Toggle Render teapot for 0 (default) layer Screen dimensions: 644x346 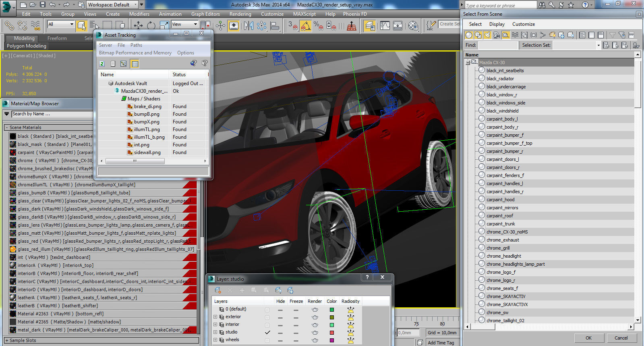coord(315,310)
